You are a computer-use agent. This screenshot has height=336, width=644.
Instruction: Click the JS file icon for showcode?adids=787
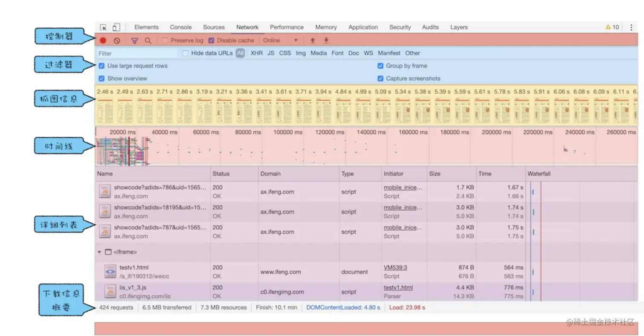[105, 232]
